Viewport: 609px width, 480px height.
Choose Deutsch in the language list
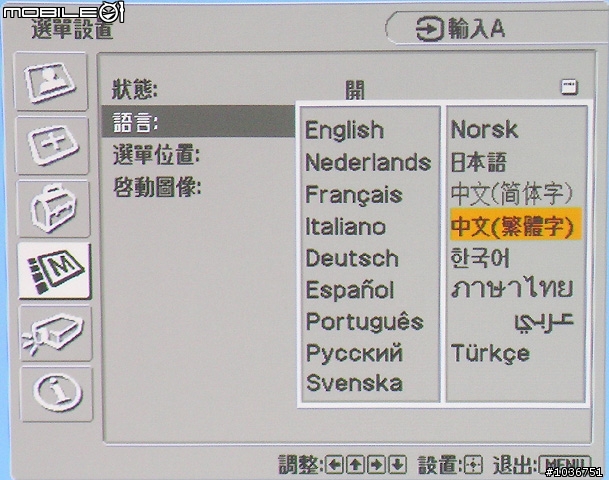pyautogui.click(x=352, y=258)
